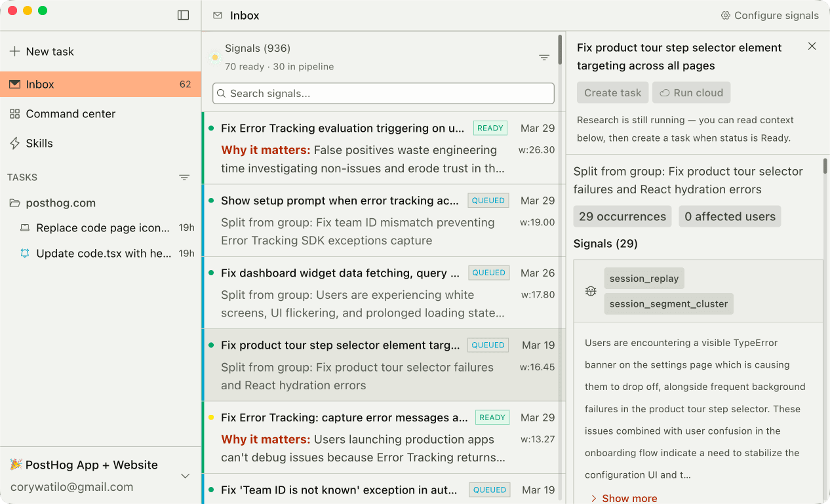Click the bug icon in Signals card

(591, 291)
